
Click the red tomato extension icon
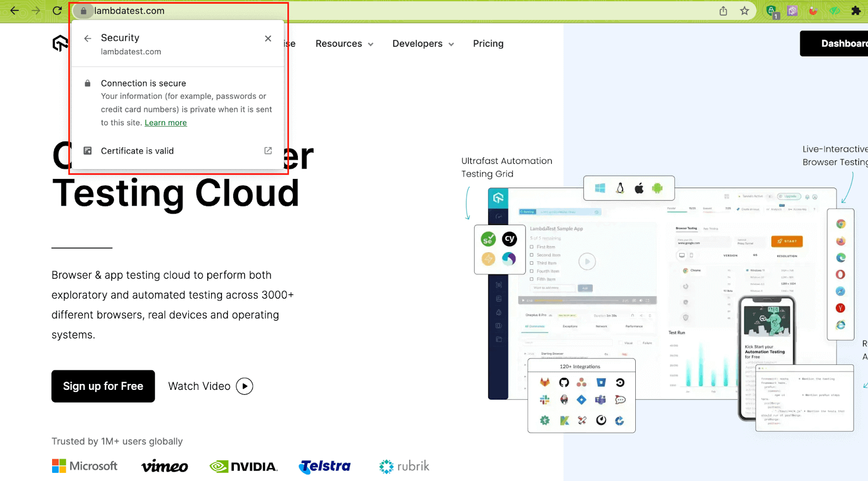pos(813,11)
